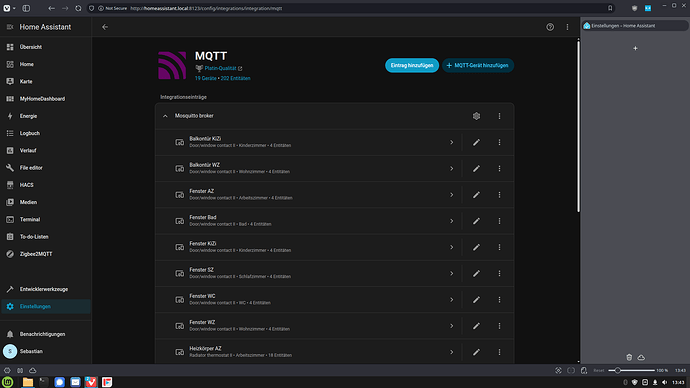Click the Eintrag hinzufügen button
This screenshot has height=388, width=690.
pyautogui.click(x=412, y=66)
